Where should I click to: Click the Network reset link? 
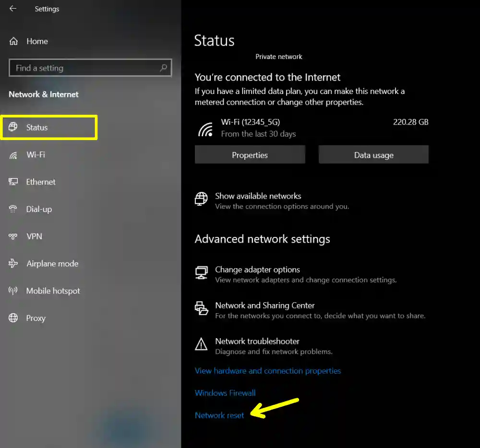(x=219, y=415)
